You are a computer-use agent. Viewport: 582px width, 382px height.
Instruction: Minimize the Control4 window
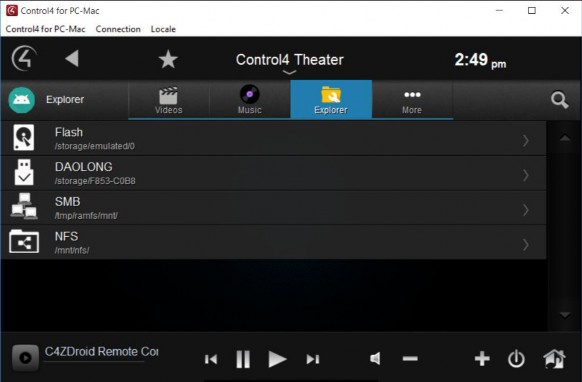tap(499, 10)
